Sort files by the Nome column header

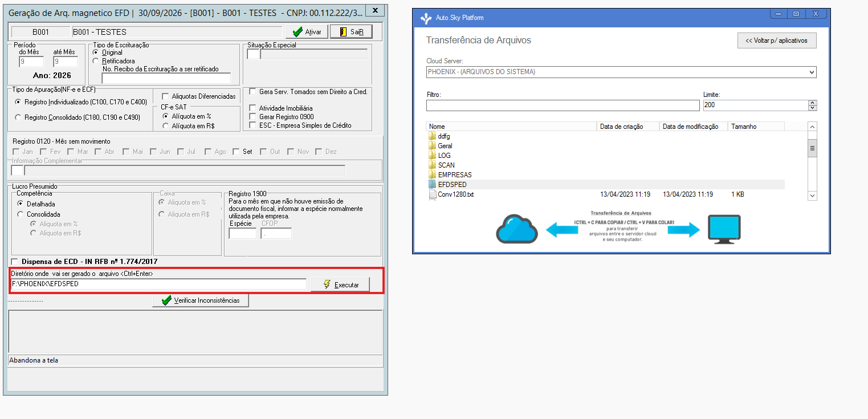(x=512, y=127)
